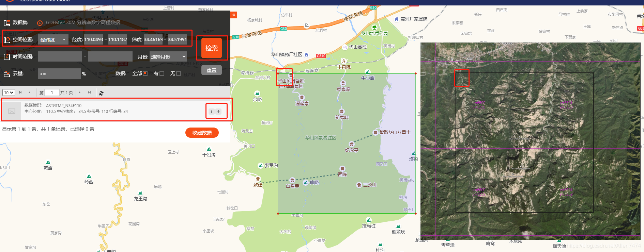Click the end date field of 时间范围
The width and height of the screenshot is (644, 252).
(x=110, y=57)
